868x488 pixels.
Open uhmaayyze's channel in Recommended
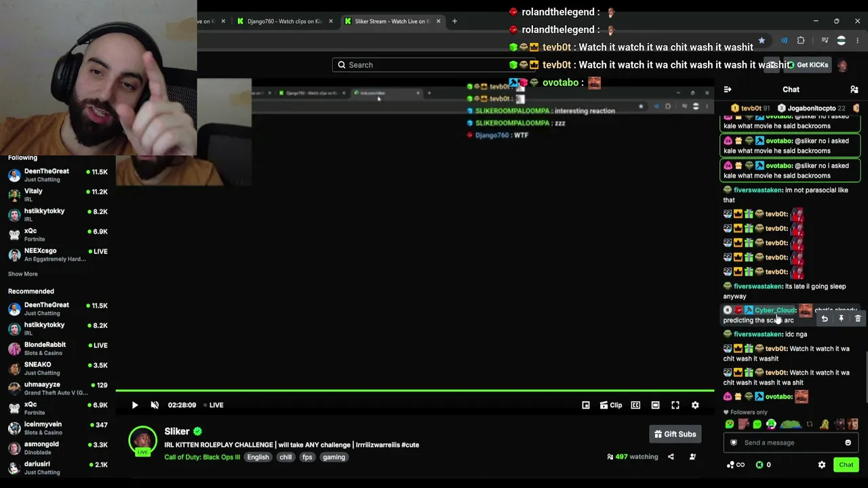(58, 388)
